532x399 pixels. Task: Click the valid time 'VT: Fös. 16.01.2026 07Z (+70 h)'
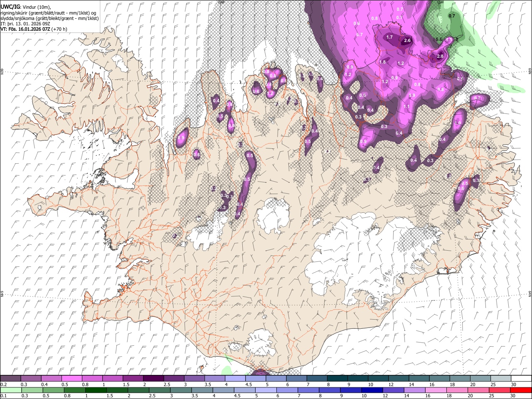pos(34,29)
